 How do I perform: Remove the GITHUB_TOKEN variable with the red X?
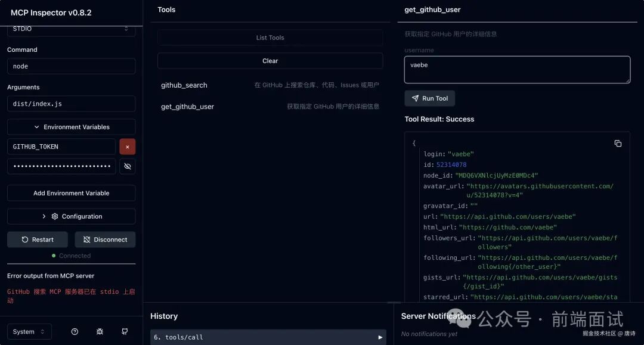click(128, 147)
